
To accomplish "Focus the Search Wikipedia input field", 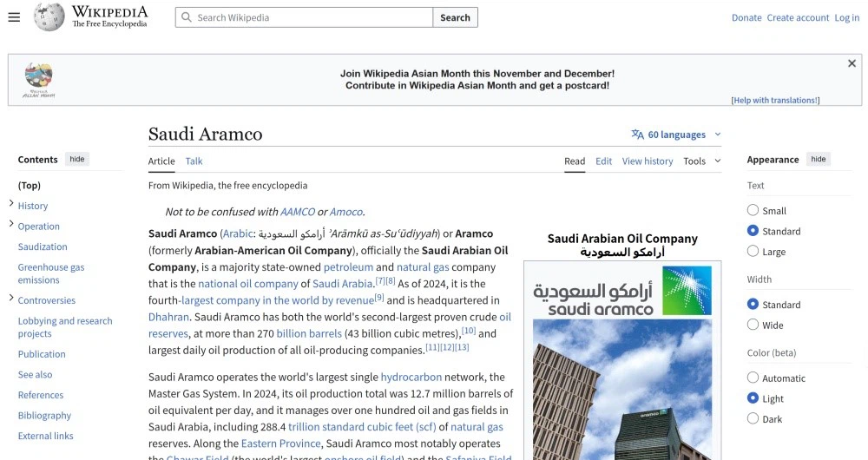I will pos(305,17).
